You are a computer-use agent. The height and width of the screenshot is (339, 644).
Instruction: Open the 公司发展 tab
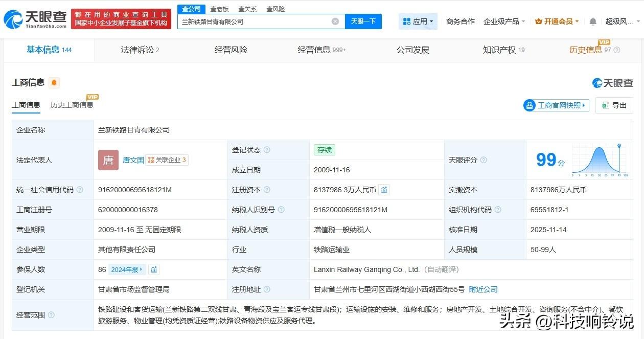[x=412, y=50]
